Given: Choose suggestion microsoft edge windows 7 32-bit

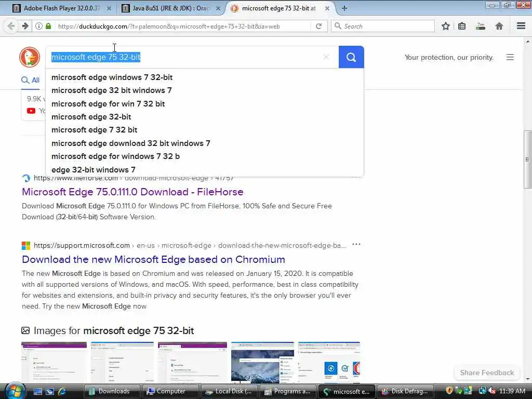Looking at the screenshot, I should (205, 77).
